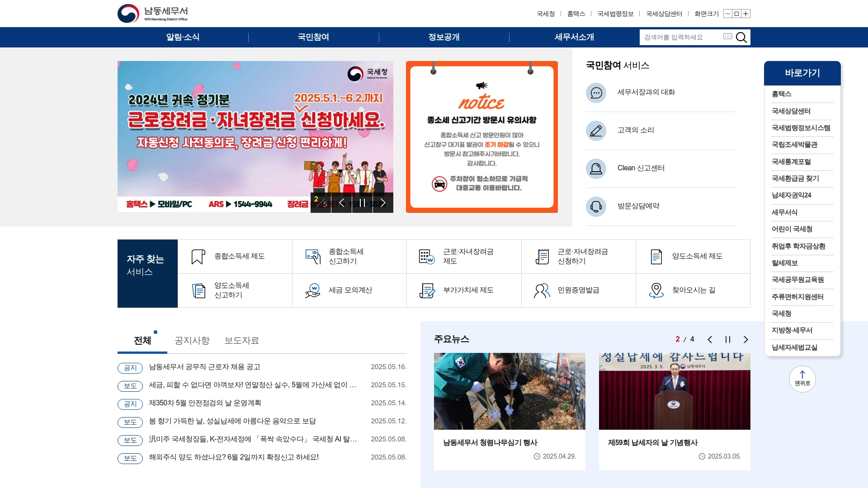The width and height of the screenshot is (868, 488).
Task: Open 취업후 학자금상환 sidebar link
Action: 798,246
